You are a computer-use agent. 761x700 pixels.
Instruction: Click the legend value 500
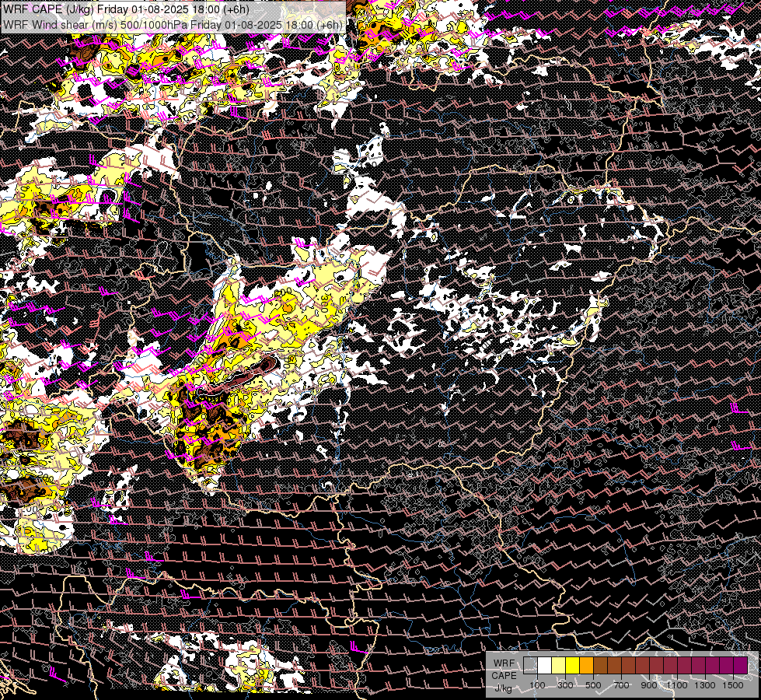pos(593,685)
